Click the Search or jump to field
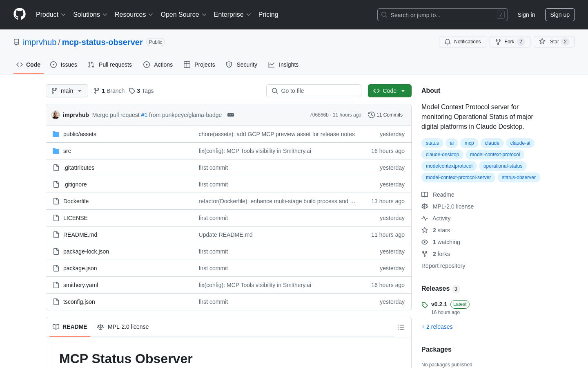The image size is (588, 368). pos(443,15)
